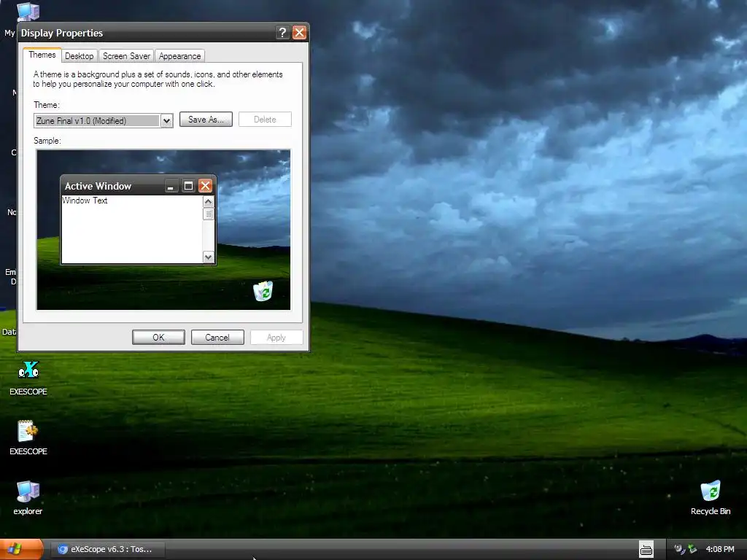Screen dimensions: 747x560
Task: Click the sample window scrollbar thumb
Action: (208, 214)
